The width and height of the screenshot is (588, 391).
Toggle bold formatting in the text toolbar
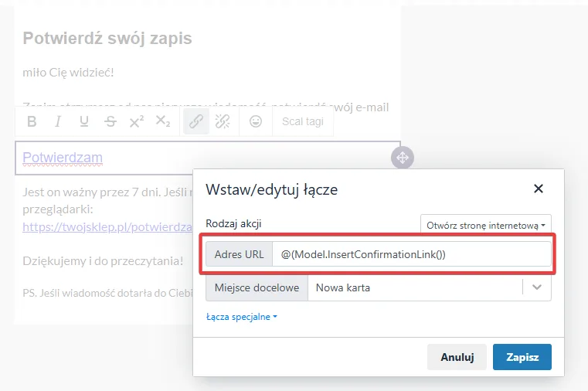(x=32, y=121)
